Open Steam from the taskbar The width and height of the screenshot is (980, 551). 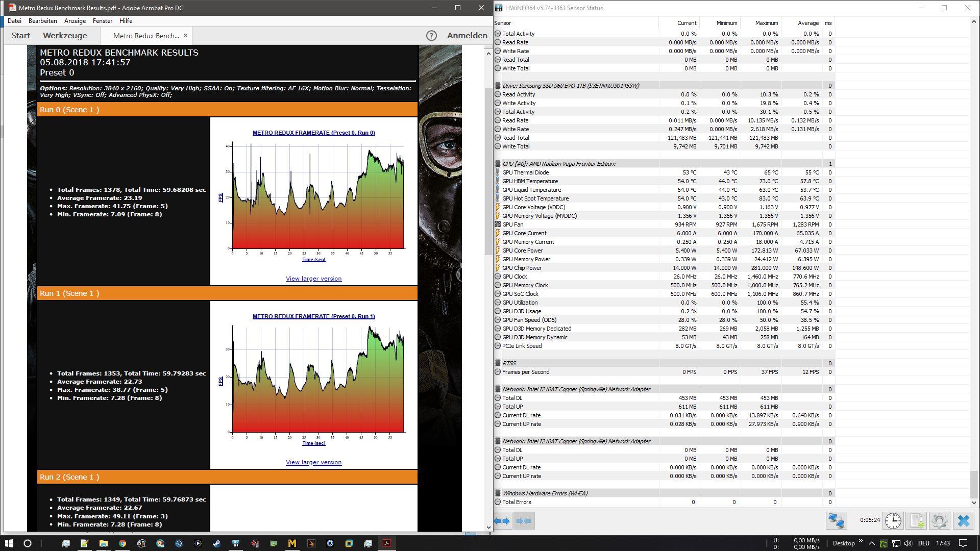(x=216, y=543)
